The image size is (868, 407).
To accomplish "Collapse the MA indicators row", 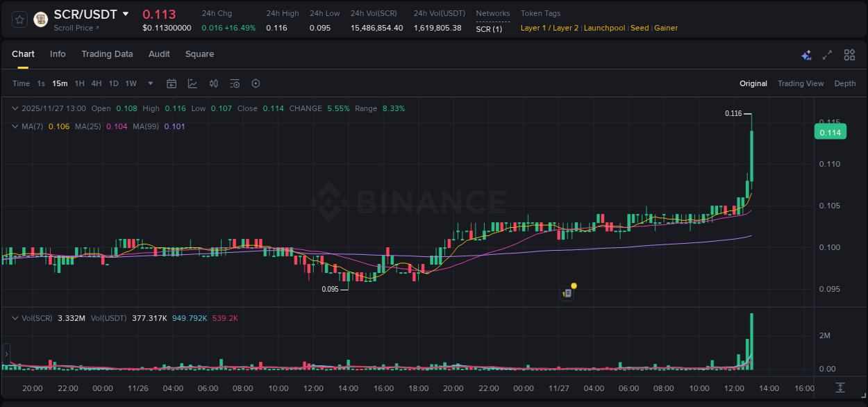I will pyautogui.click(x=15, y=126).
